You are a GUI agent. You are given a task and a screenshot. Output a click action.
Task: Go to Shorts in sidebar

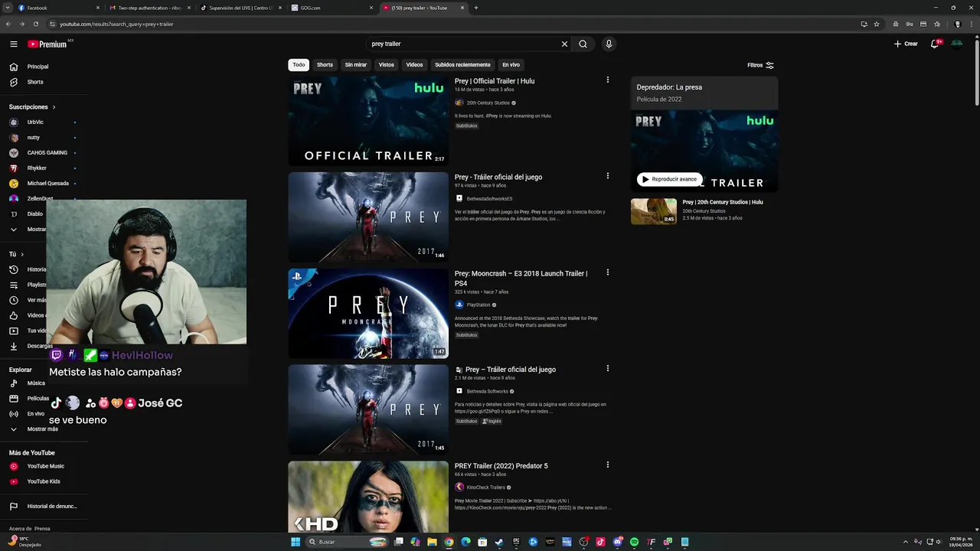click(x=35, y=82)
